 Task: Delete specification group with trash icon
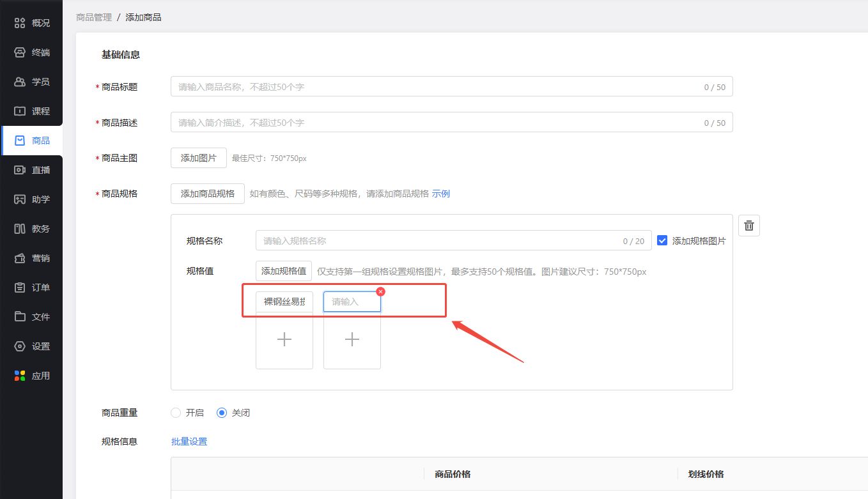749,226
